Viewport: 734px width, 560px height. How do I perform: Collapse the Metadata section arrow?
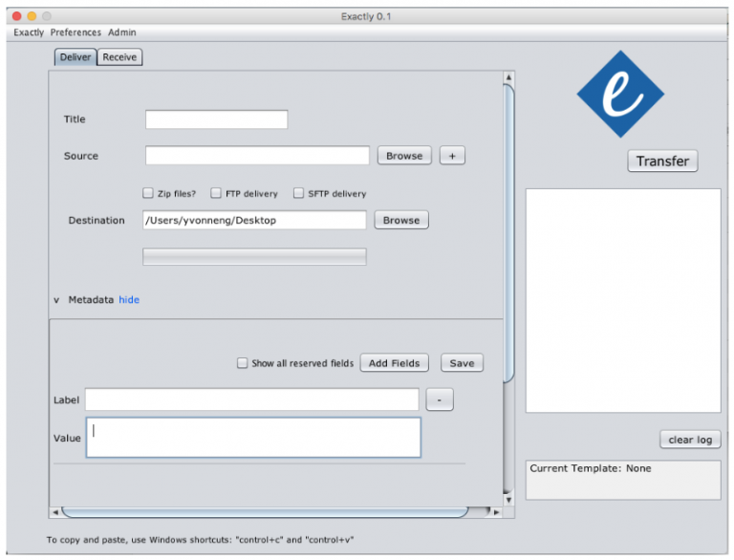click(x=56, y=300)
